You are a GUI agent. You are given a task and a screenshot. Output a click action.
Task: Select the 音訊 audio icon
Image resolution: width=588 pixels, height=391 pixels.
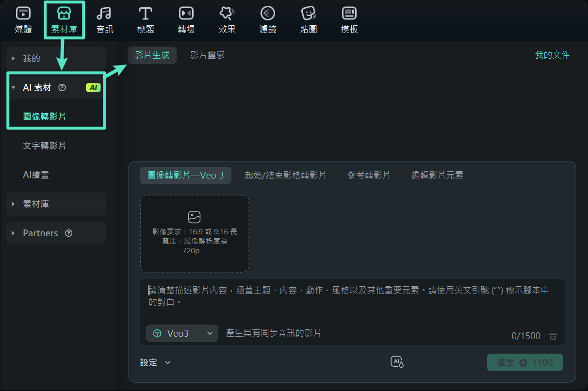click(104, 19)
